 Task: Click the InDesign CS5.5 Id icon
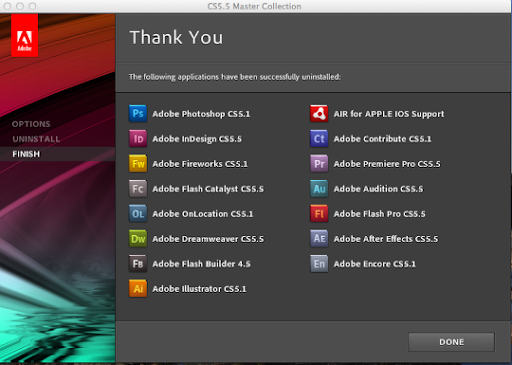(138, 139)
